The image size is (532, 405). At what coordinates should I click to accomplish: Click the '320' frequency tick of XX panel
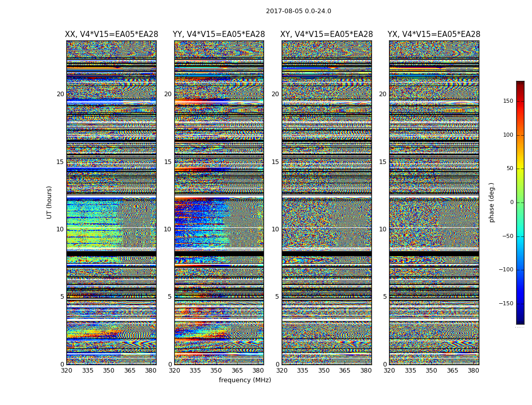(67, 371)
